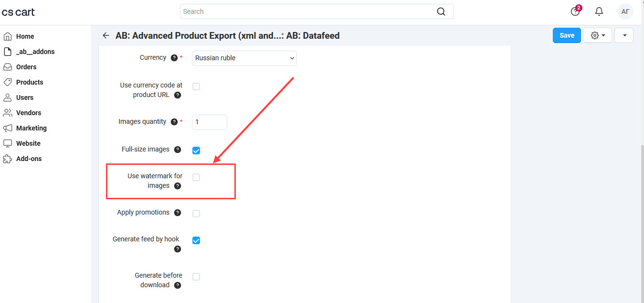Screen dimensions: 644x303
Task: Click the back arrow beside the page title
Action: (x=106, y=36)
